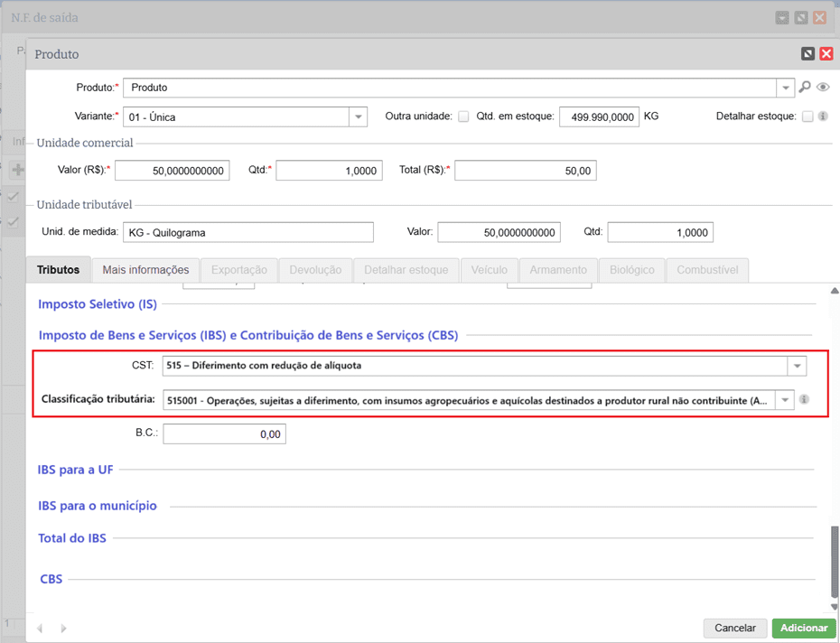Click info icon next to Classificação tributária
The width and height of the screenshot is (840, 643).
804,399
